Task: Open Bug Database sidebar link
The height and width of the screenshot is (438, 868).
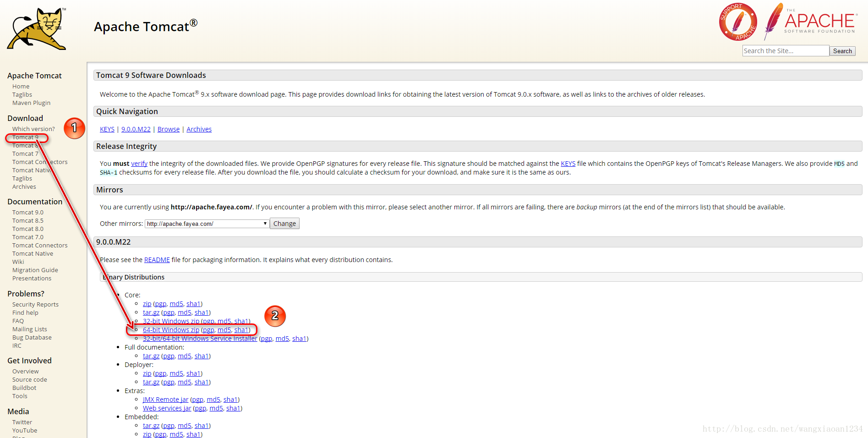Action: point(32,337)
